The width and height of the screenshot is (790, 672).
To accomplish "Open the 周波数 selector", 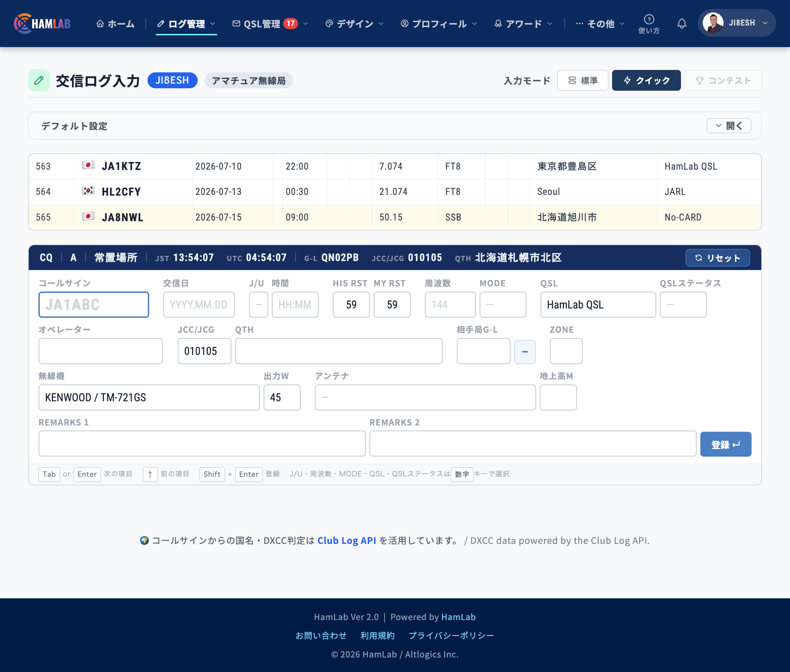I will [450, 304].
